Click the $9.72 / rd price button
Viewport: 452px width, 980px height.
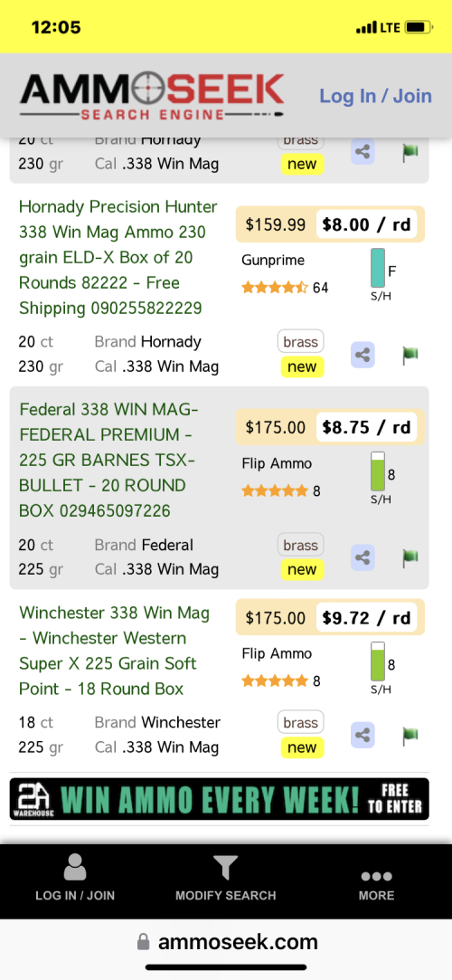(x=366, y=618)
